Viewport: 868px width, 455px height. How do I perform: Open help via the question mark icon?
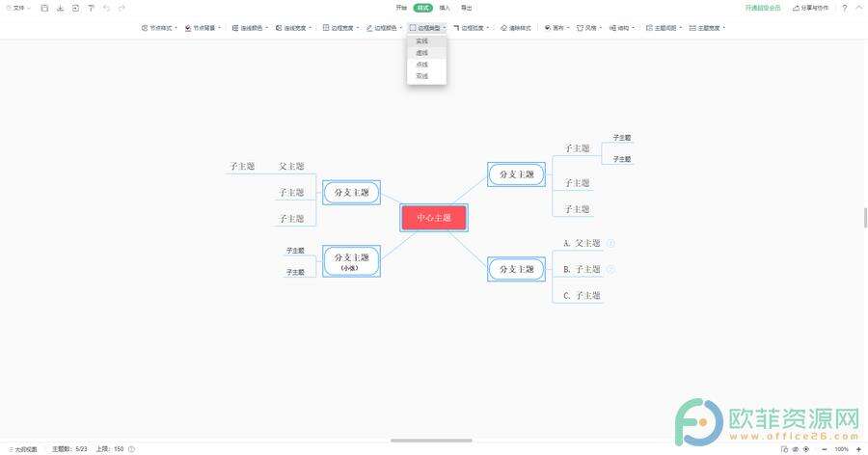pos(844,8)
